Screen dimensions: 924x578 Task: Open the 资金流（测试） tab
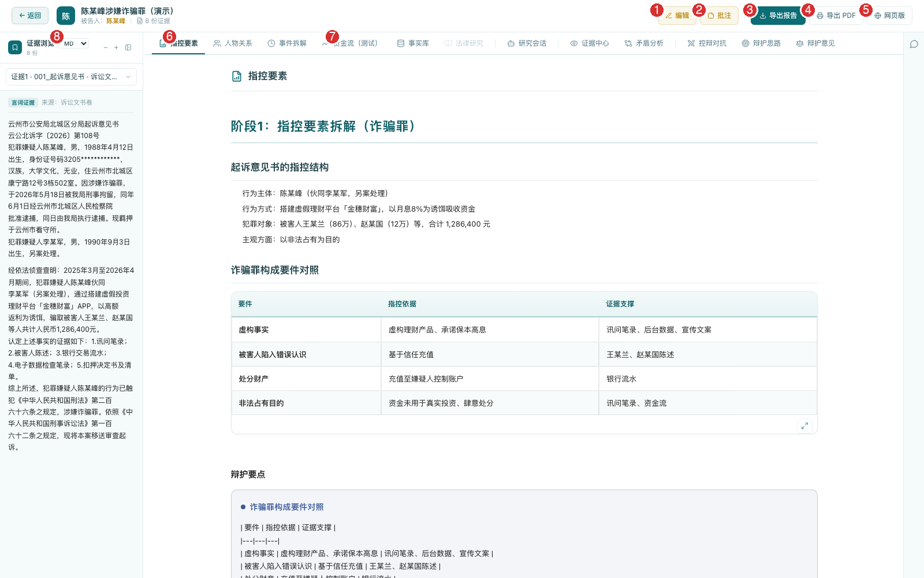pos(351,43)
